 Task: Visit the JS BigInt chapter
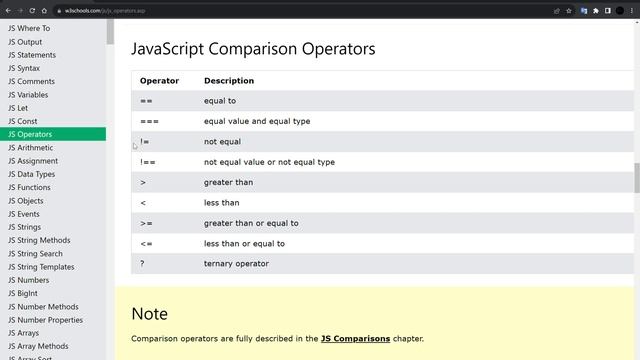pos(22,293)
